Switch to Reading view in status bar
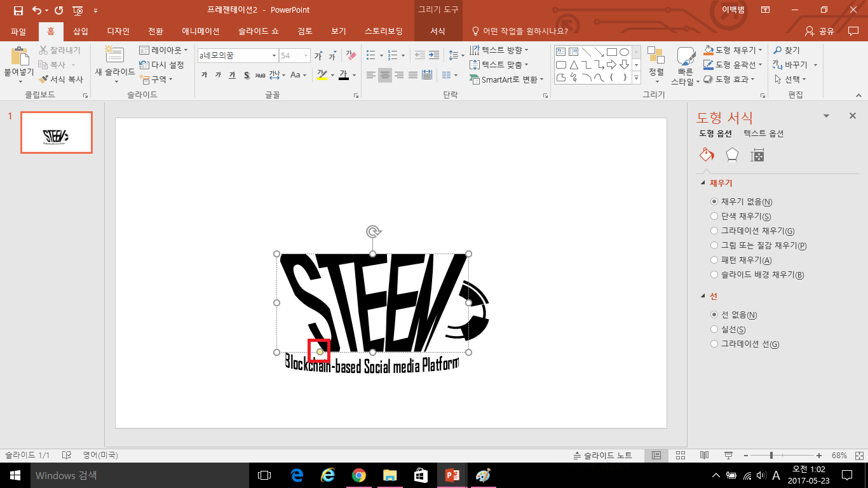The height and width of the screenshot is (488, 868). [704, 456]
